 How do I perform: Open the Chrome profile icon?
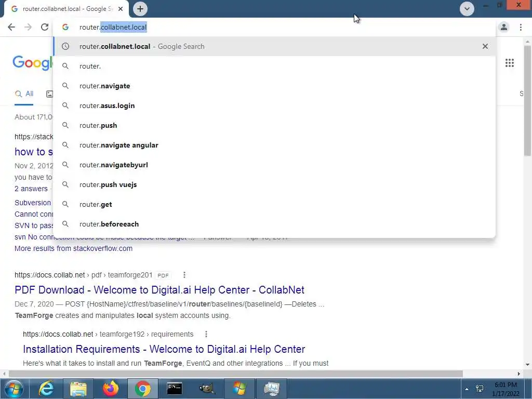tap(504, 27)
